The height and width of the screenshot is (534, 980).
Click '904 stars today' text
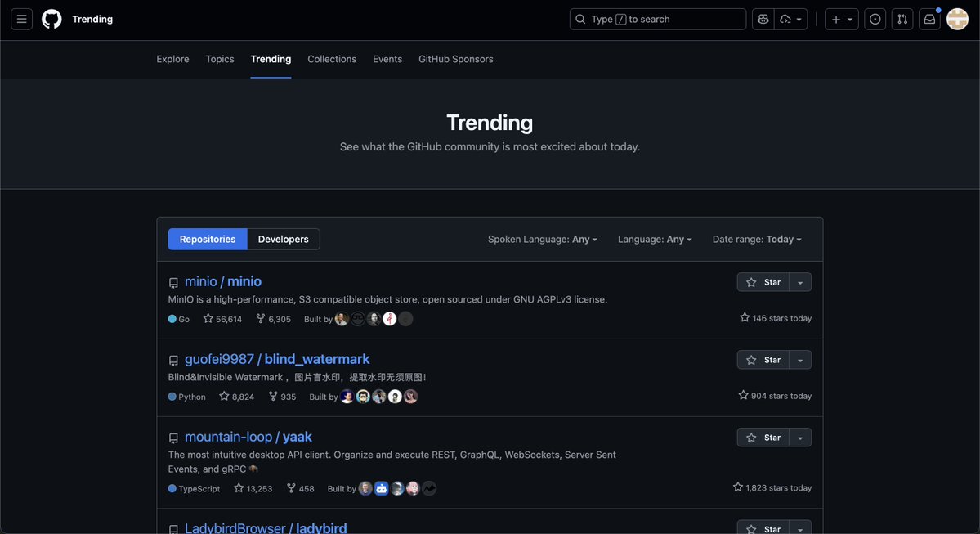[x=781, y=396]
